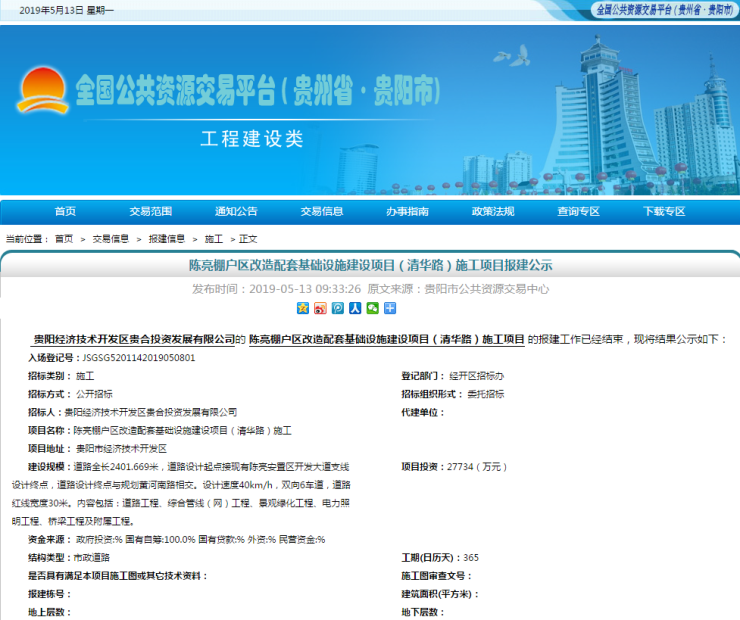Viewport: 740px width, 620px height.
Task: Share via the green WeChat icon
Action: (x=372, y=309)
